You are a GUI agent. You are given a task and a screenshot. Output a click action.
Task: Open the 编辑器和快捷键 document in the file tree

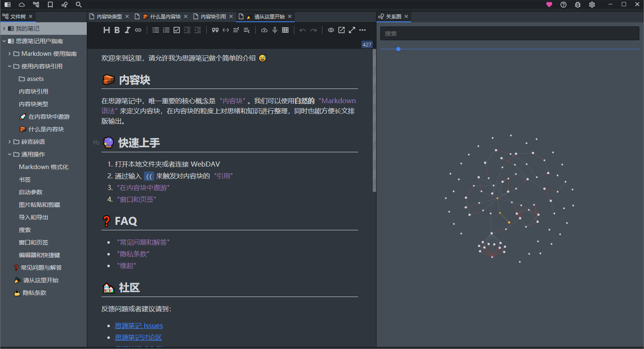[x=39, y=255]
